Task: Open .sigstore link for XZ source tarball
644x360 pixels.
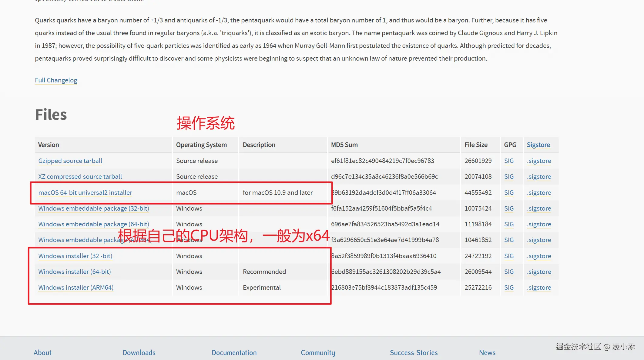Action: coord(539,177)
